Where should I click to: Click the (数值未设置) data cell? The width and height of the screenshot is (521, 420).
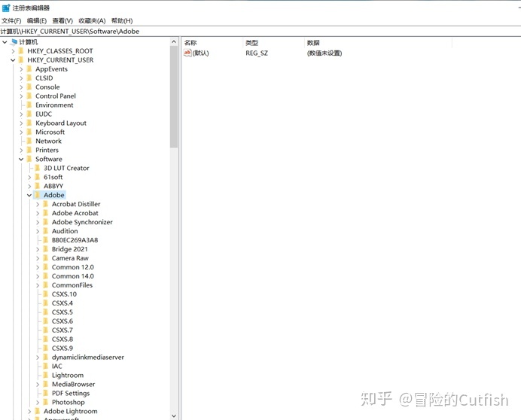(324, 53)
